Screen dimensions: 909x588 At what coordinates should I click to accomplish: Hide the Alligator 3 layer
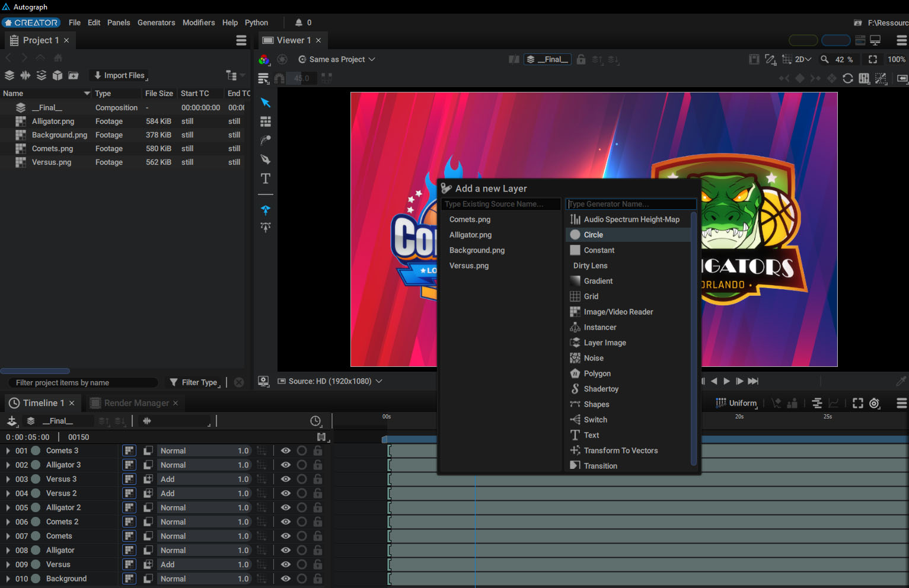tap(286, 465)
